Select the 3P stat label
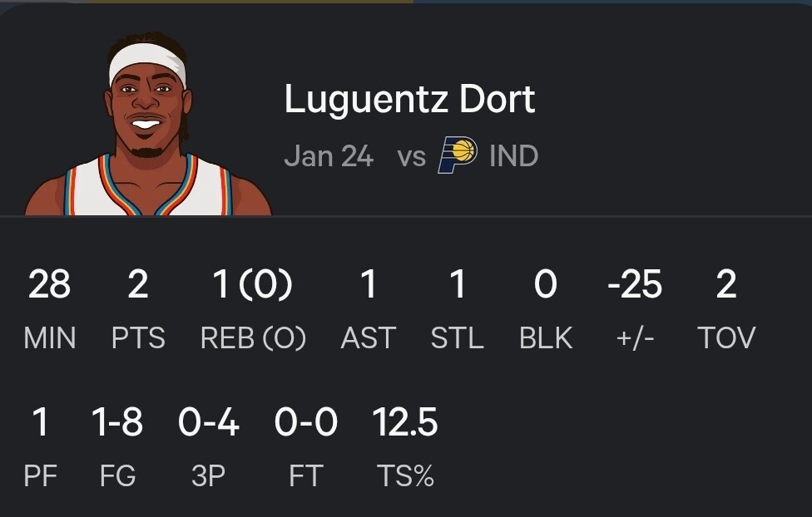This screenshot has width=812, height=517. 208,476
